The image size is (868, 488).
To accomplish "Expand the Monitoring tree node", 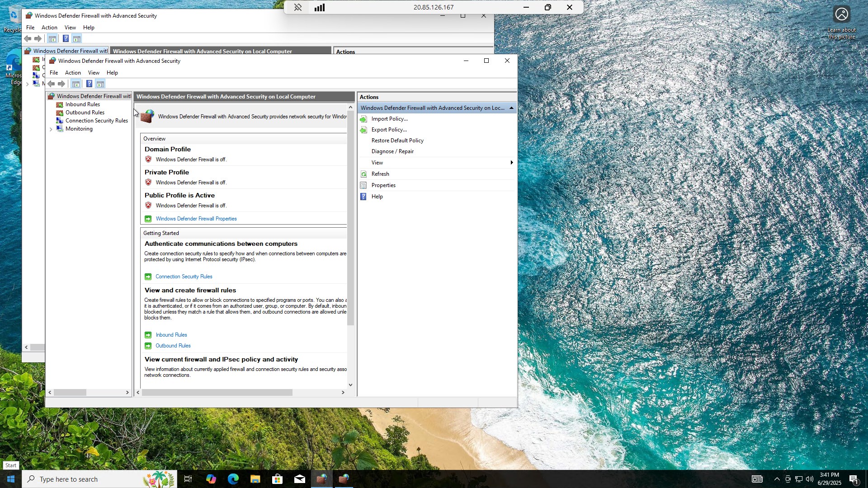I will (51, 129).
